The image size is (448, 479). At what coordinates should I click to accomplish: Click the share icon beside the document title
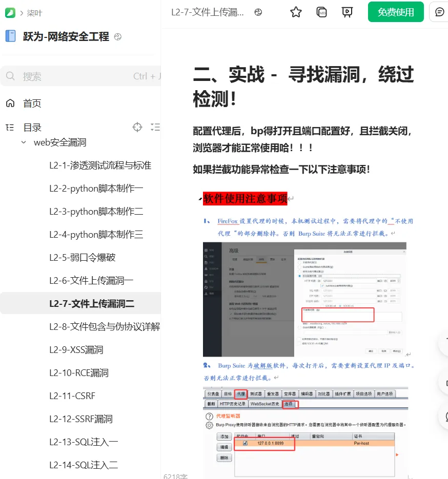click(258, 12)
